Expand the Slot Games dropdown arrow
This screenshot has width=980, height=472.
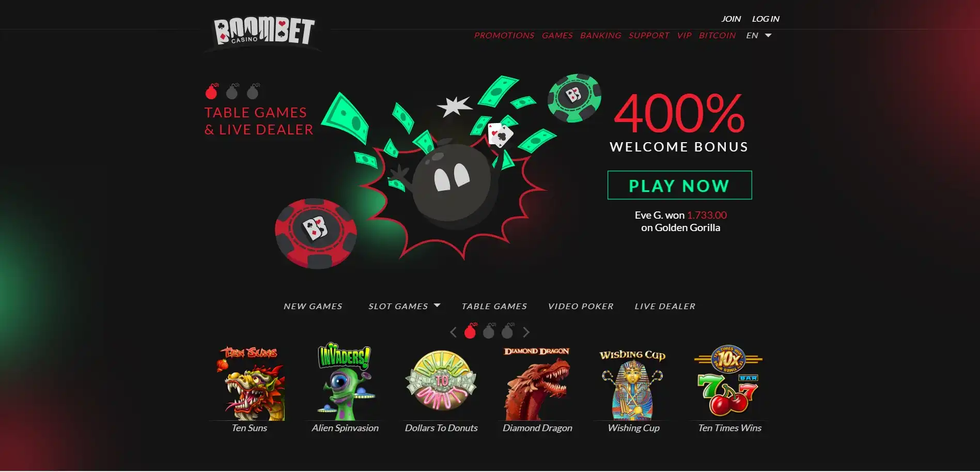point(437,306)
